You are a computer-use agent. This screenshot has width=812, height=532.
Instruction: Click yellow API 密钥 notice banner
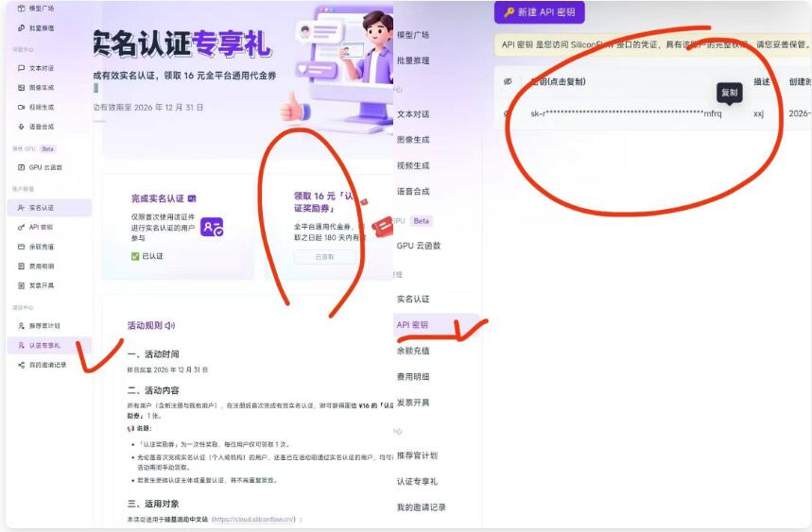pyautogui.click(x=652, y=45)
